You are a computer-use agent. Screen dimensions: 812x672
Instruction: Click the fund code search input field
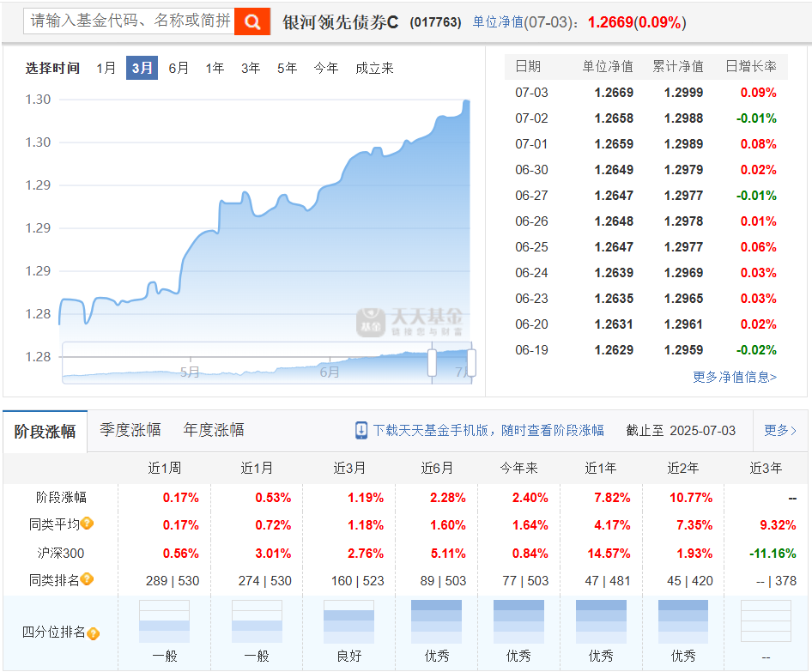(x=129, y=21)
